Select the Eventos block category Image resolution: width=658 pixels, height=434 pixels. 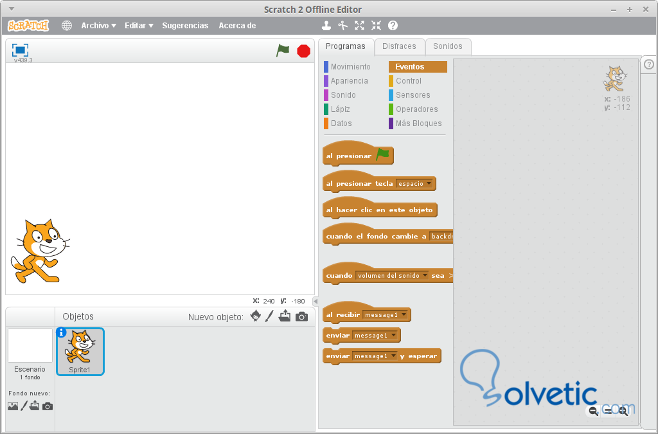[x=418, y=67]
